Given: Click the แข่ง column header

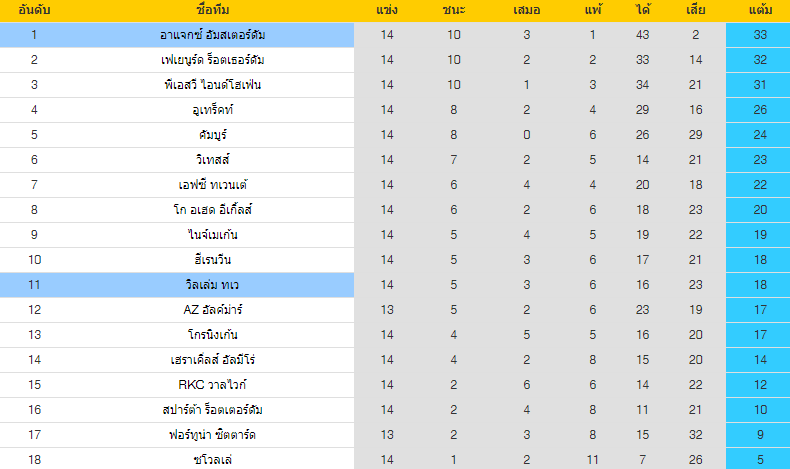Looking at the screenshot, I should tap(387, 10).
